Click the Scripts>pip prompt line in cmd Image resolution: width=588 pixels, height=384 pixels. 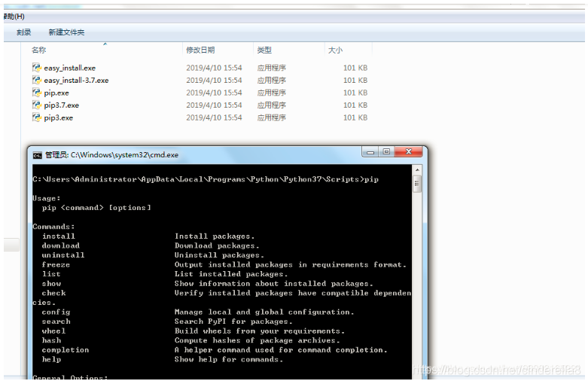point(206,179)
